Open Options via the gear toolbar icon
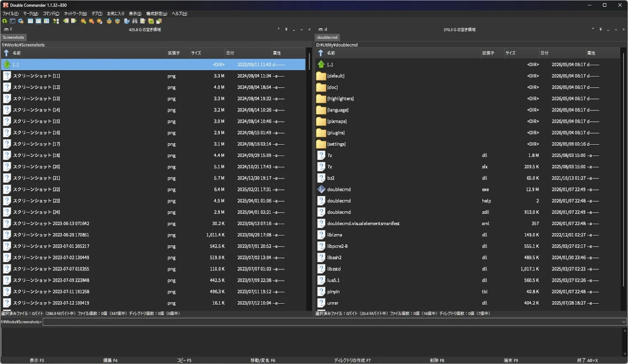Viewport: 628px width, 364px height. click(x=21, y=21)
